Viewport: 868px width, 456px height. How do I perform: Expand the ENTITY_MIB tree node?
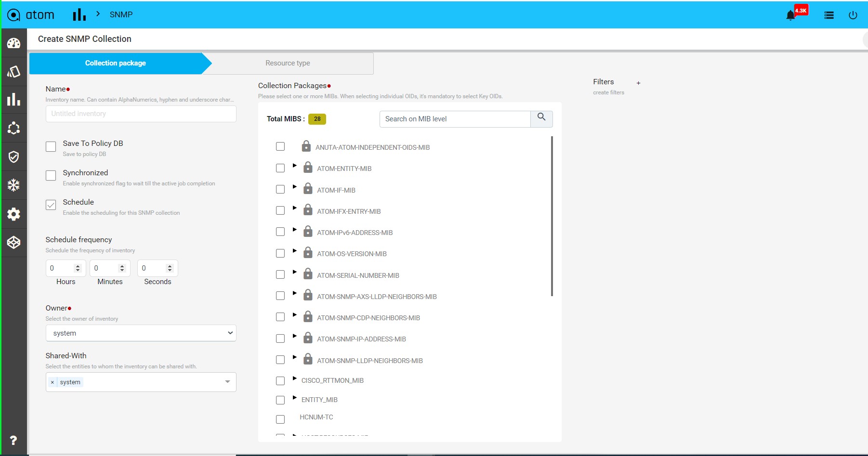pos(295,398)
